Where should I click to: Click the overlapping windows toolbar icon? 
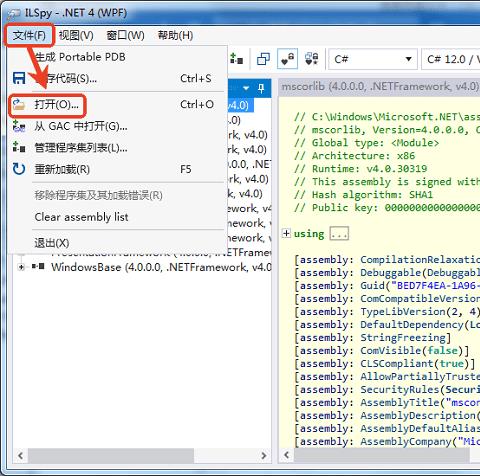[x=263, y=59]
